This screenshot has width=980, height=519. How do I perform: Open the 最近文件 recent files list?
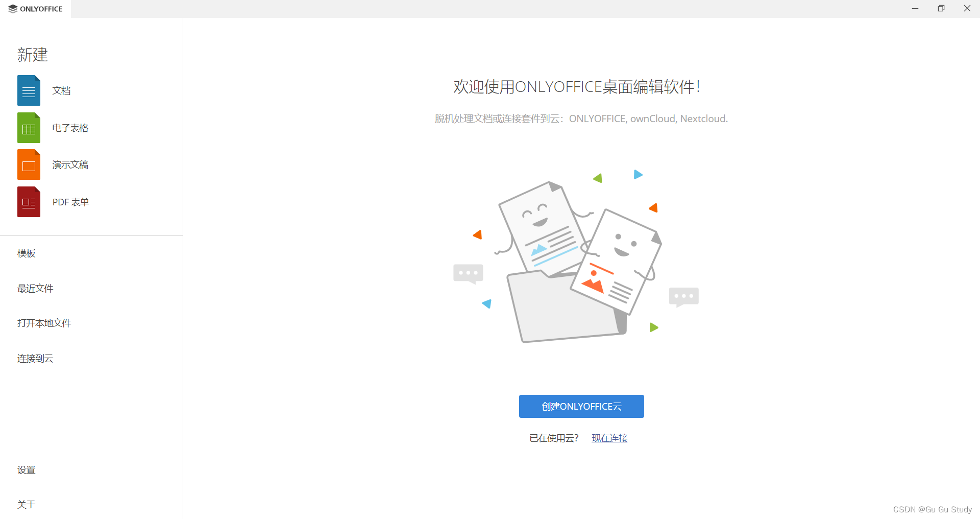coord(35,289)
